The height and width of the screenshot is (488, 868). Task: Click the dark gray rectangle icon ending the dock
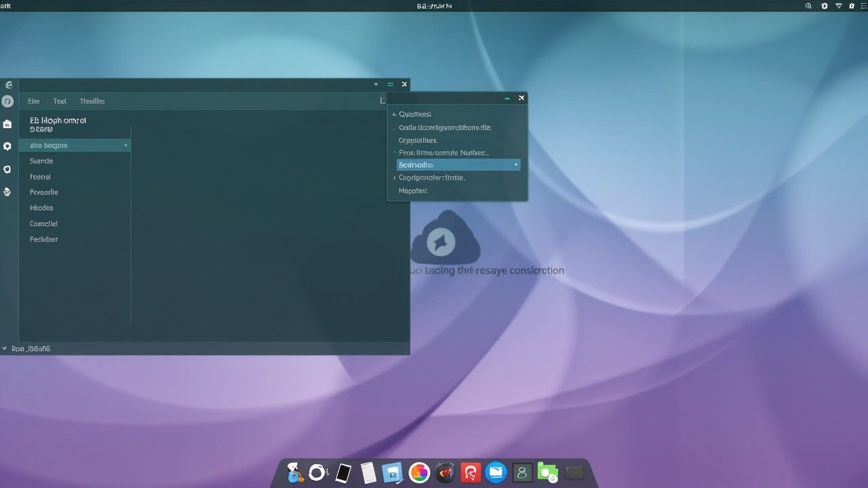574,472
